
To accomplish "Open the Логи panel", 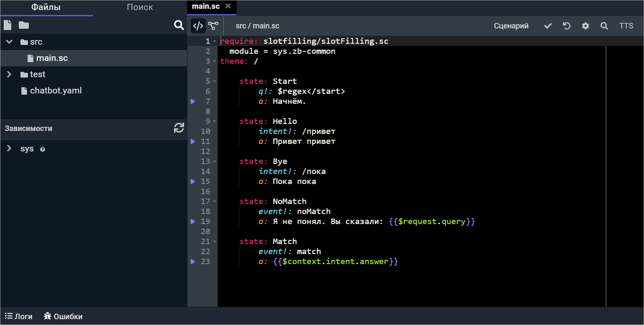I will pyautogui.click(x=19, y=316).
